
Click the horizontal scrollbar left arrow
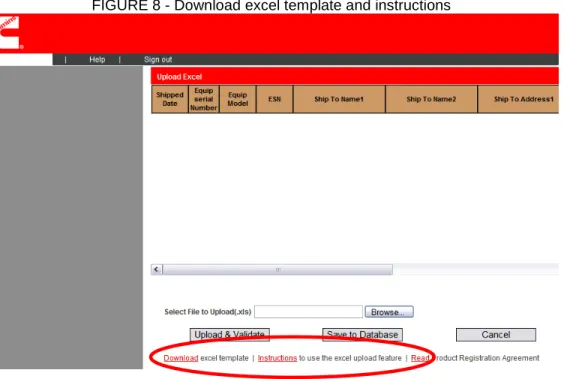tap(156, 269)
